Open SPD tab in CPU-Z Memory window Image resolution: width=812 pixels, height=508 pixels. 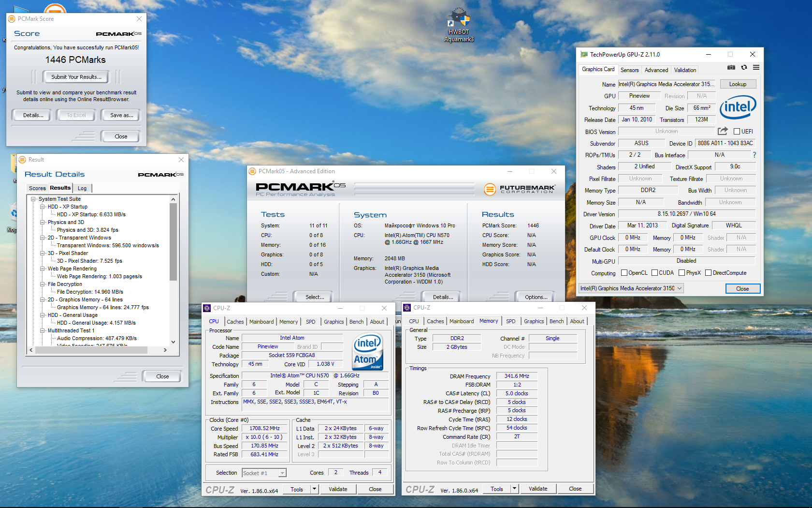click(511, 321)
